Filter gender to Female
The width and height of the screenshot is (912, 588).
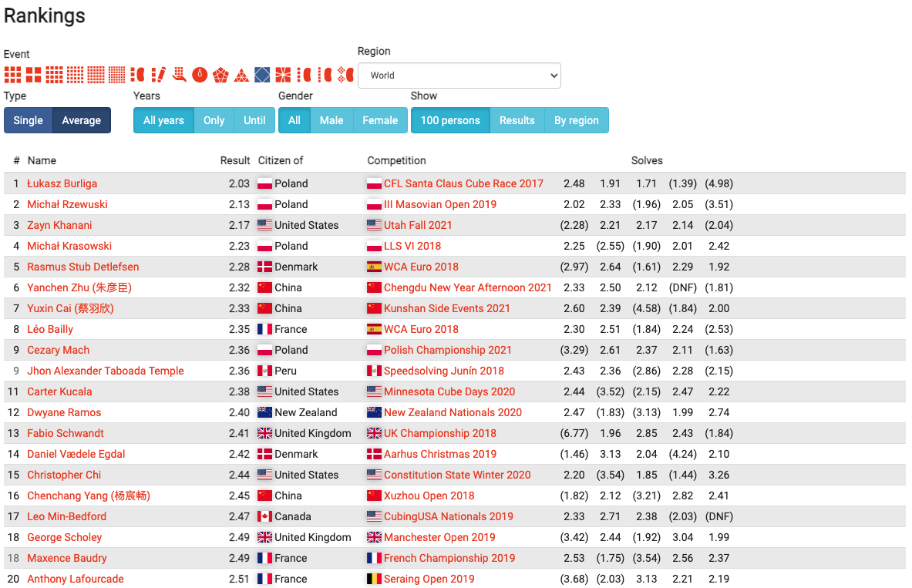pos(380,120)
